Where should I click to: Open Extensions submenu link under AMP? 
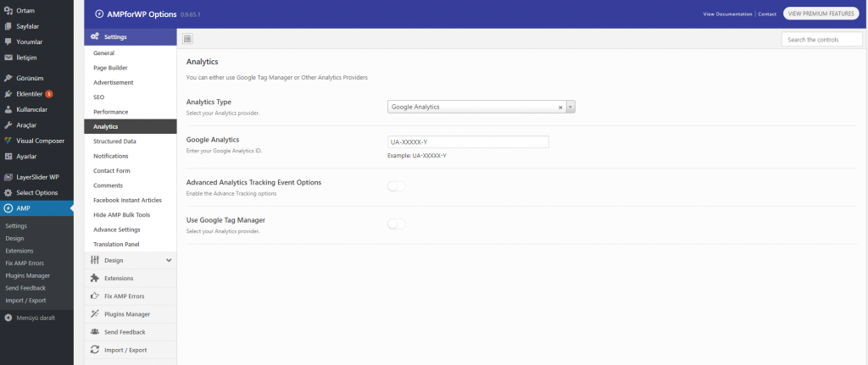pyautogui.click(x=19, y=251)
